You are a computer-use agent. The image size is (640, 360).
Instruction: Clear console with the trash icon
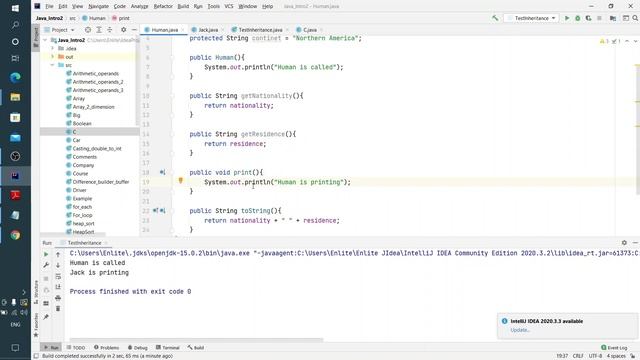coord(58,308)
